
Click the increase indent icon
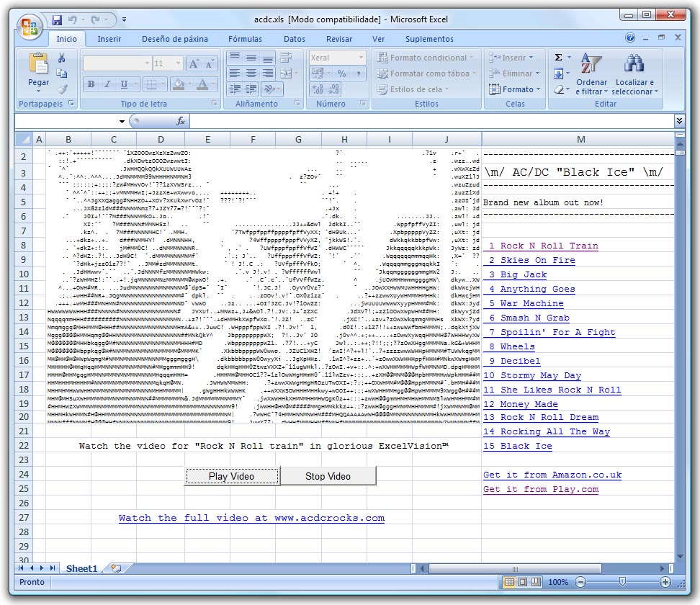pos(251,89)
